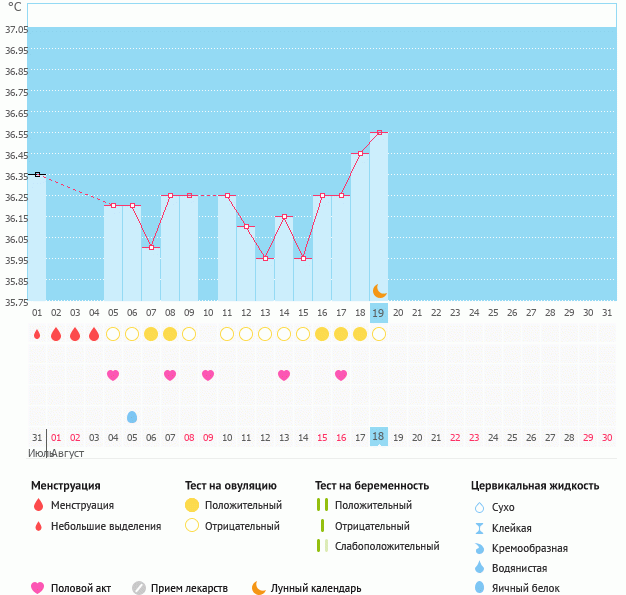626x595 pixels.
Task: Click the 'Слабоположительный' pregnancy test legend item
Action: tap(387, 546)
